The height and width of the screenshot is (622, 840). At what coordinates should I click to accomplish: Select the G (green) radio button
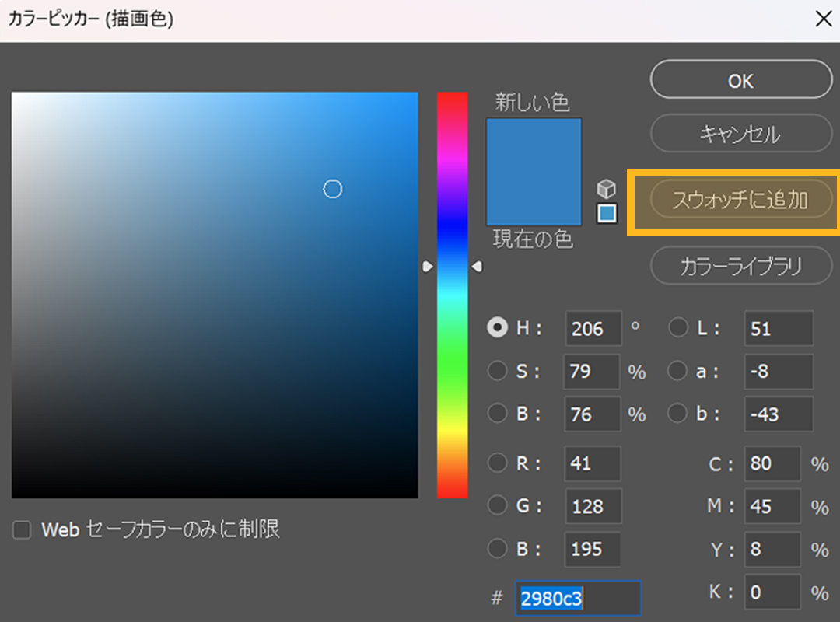click(497, 506)
